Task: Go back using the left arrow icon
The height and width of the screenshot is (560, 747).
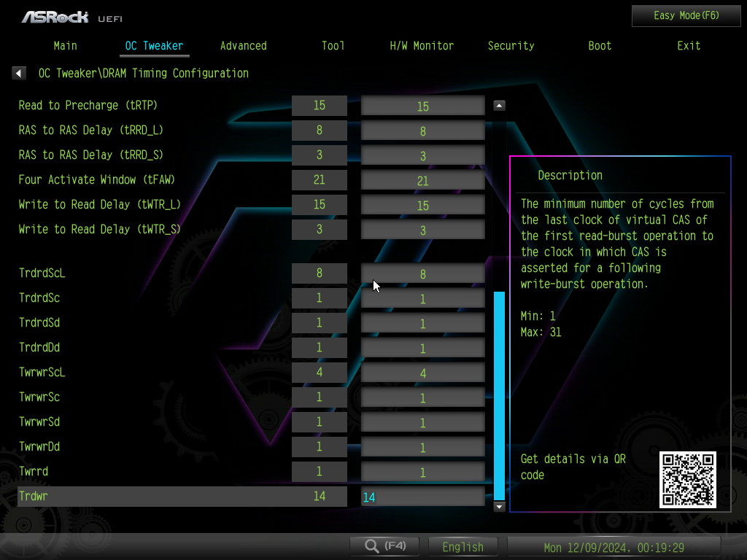Action: pos(18,73)
